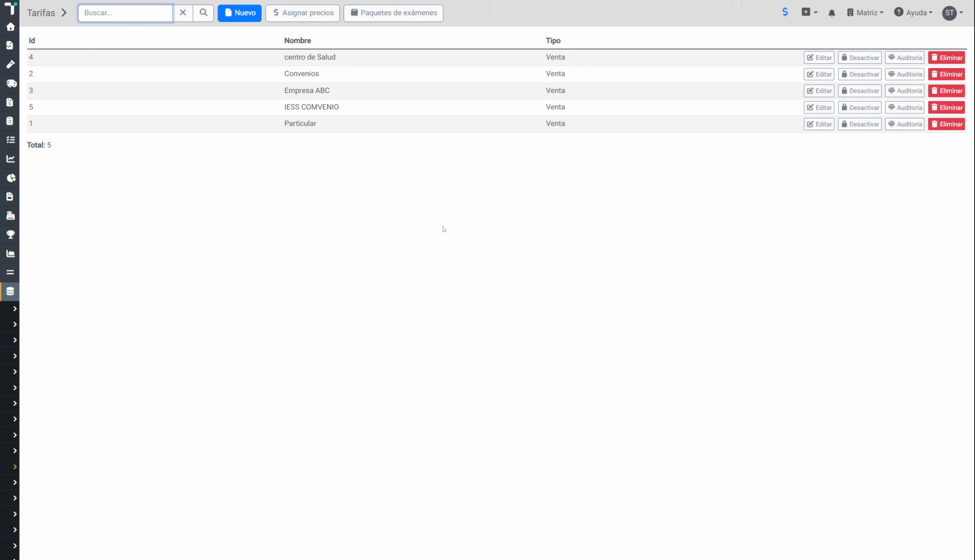
Task: Open Asignar precios
Action: (x=303, y=13)
